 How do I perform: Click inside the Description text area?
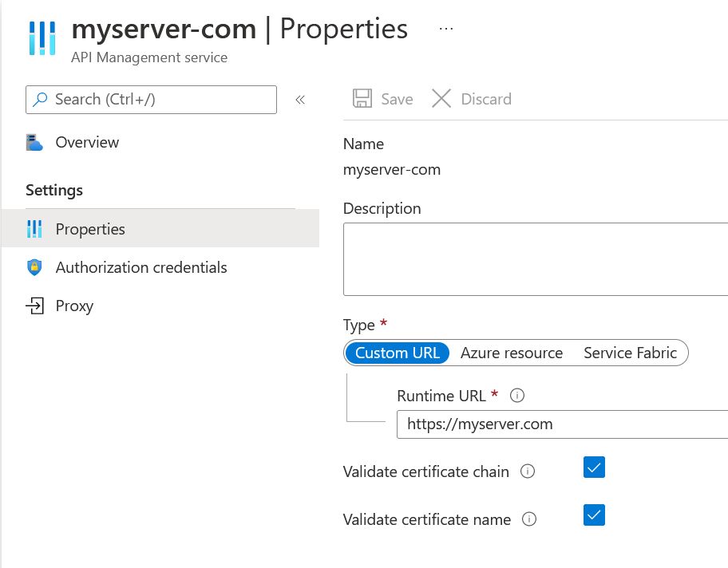(x=536, y=259)
